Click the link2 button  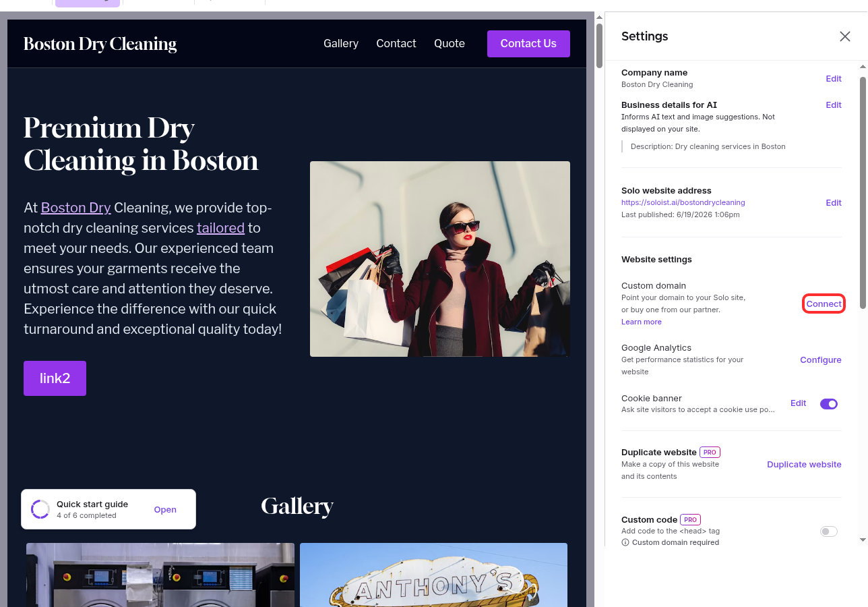(x=55, y=378)
